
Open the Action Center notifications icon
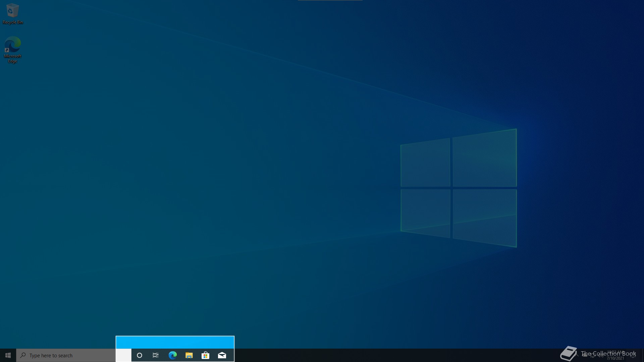(x=633, y=355)
